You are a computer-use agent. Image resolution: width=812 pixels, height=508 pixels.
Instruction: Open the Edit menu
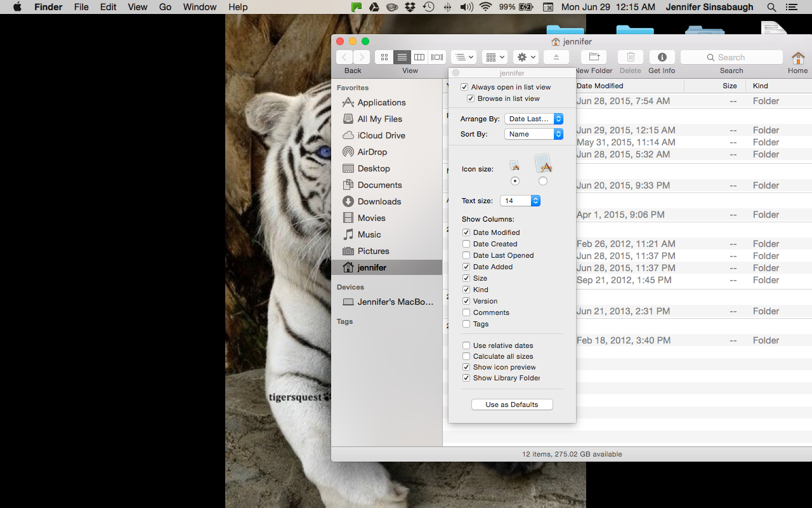click(108, 7)
